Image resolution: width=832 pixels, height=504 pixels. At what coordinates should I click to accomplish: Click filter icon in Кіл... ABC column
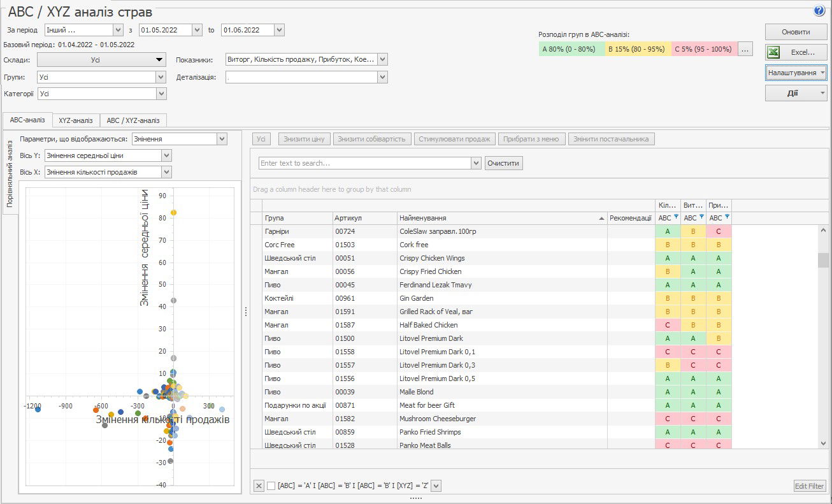click(x=675, y=218)
